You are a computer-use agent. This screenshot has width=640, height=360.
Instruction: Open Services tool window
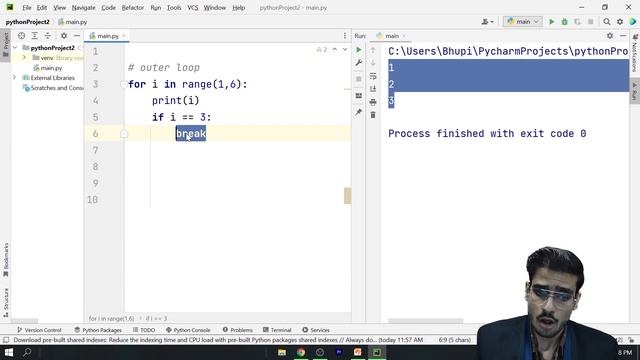[x=316, y=330]
